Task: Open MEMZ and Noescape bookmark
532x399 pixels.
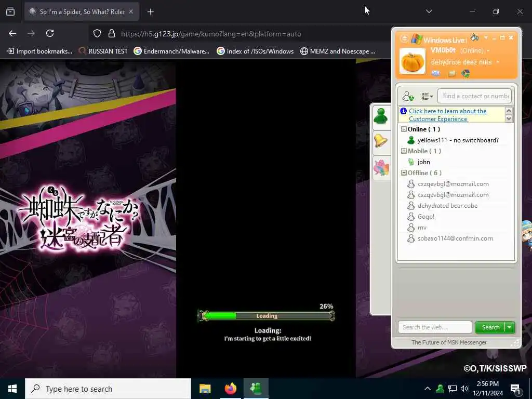Action: (338, 51)
